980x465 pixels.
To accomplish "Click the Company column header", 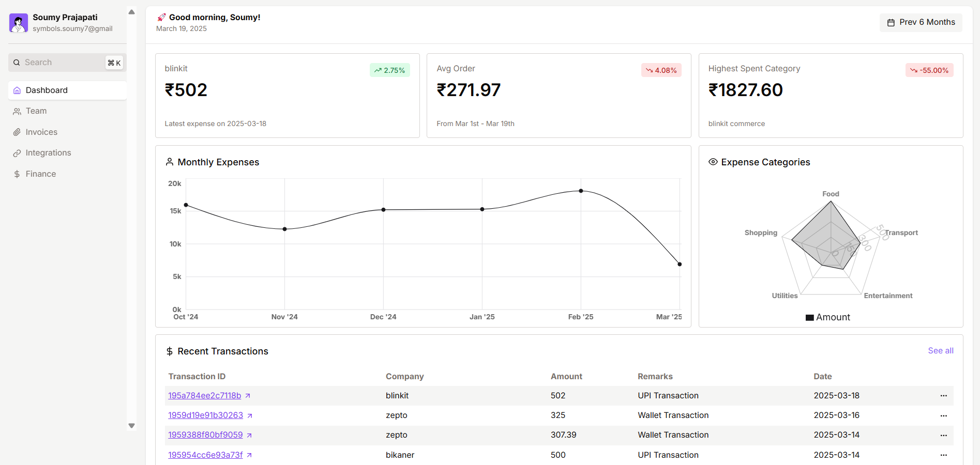I will pos(404,377).
